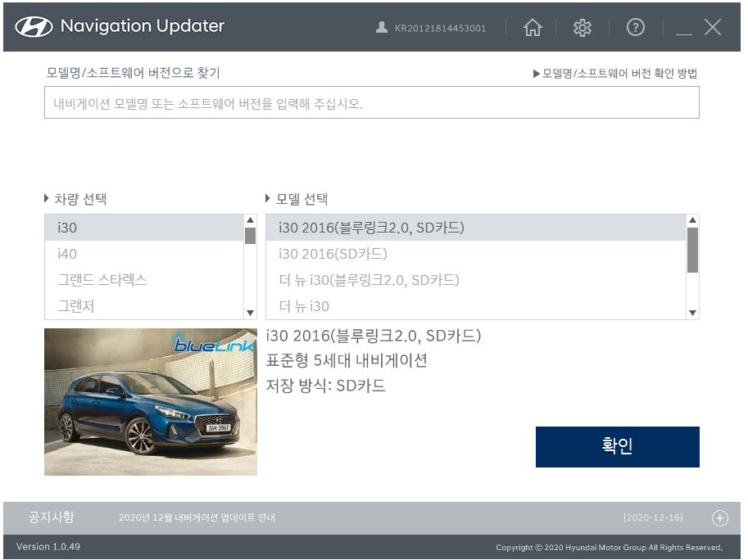Image resolution: width=748 pixels, height=560 pixels.
Task: Click the user account icon
Action: 381,27
